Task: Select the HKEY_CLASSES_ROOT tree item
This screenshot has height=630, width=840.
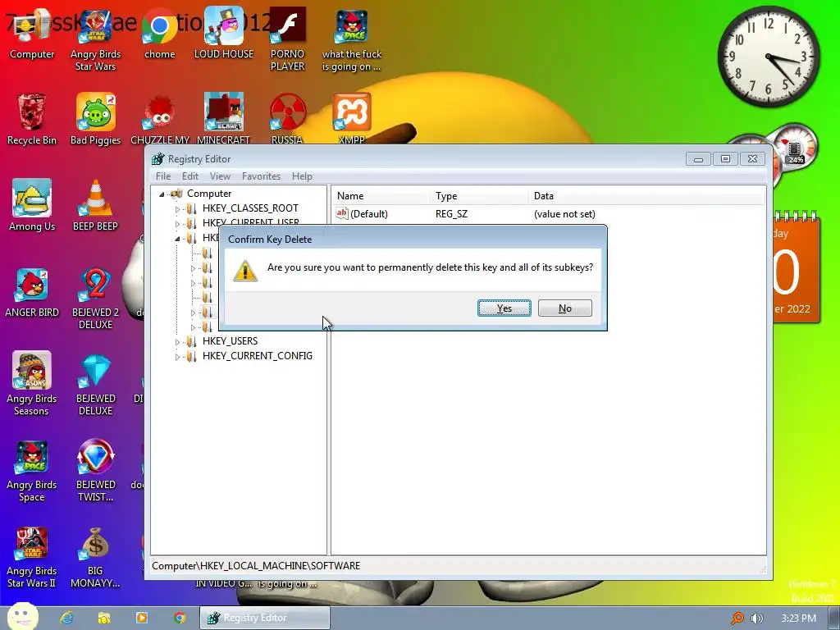Action: coord(250,208)
